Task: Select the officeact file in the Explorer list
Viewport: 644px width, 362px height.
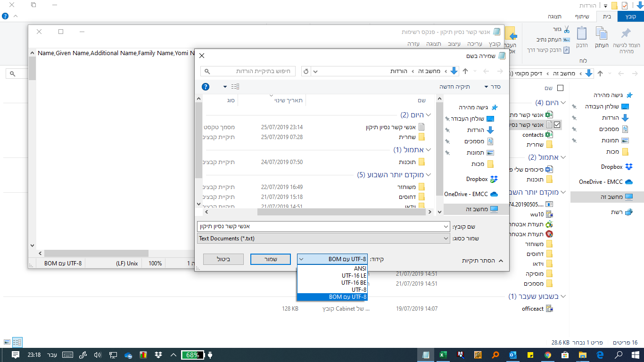Action: point(537,309)
